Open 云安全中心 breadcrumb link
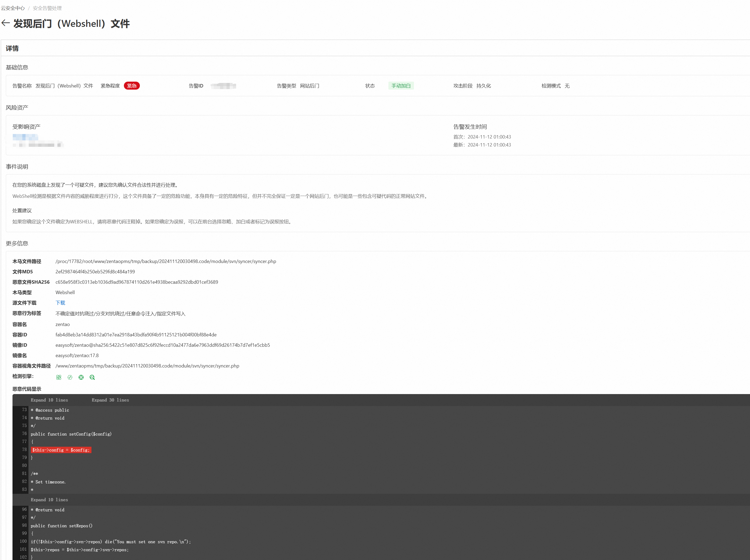 coord(13,8)
